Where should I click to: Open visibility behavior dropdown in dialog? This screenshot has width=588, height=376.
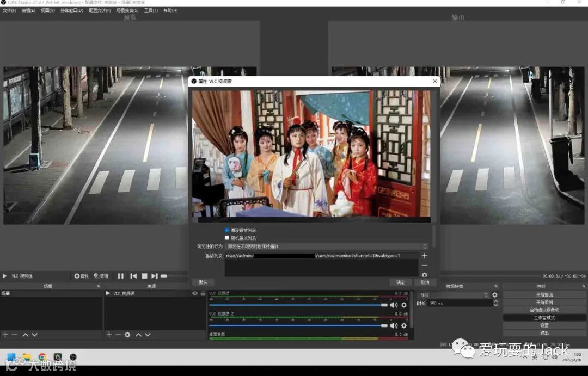coord(326,246)
